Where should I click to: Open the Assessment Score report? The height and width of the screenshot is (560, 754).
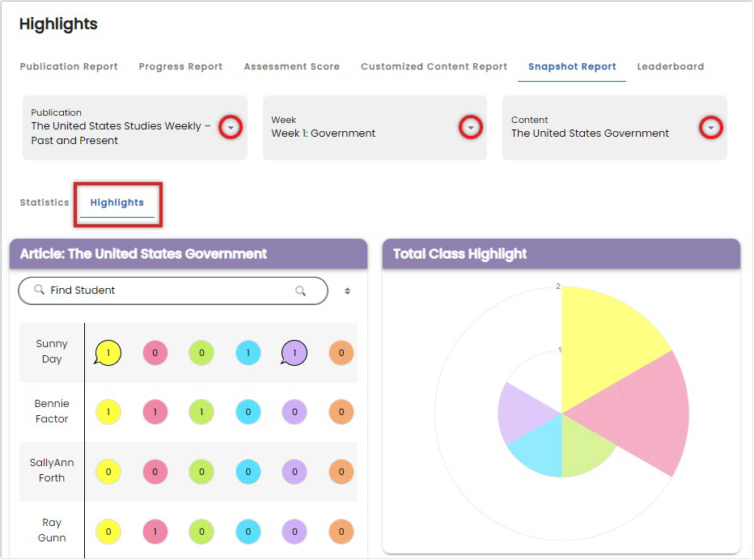291,67
